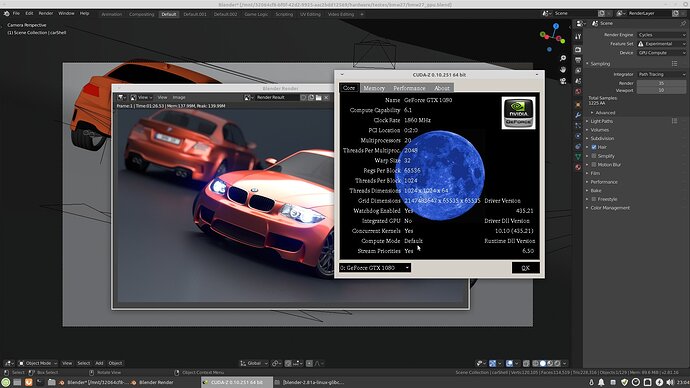690x388 pixels.
Task: Open the Window menu
Action: (66, 14)
